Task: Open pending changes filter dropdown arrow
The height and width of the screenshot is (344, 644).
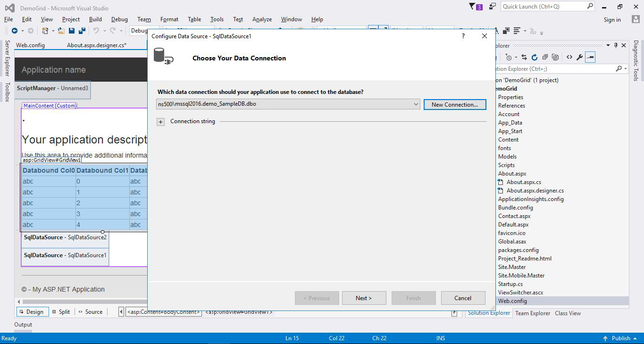Action: pyautogui.click(x=516, y=57)
